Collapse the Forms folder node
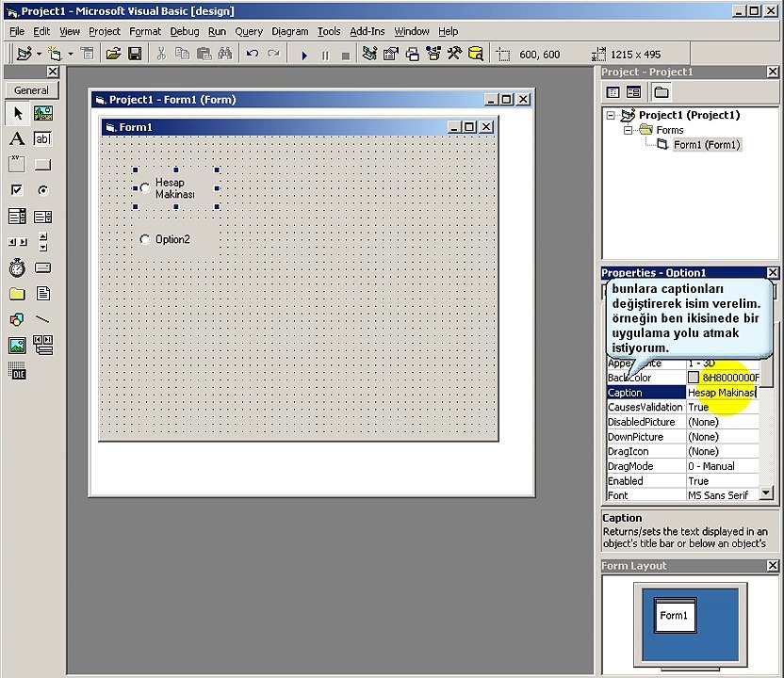This screenshot has width=784, height=678. click(x=628, y=130)
